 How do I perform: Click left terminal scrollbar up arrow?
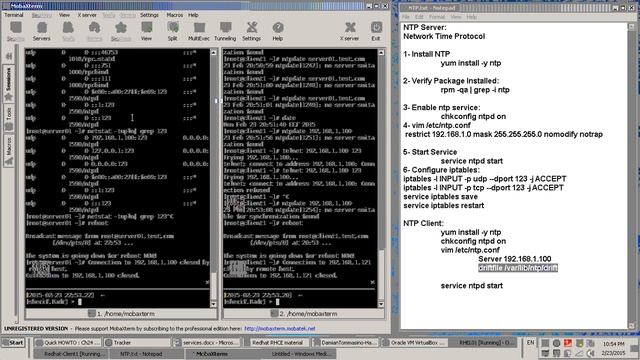click(213, 53)
